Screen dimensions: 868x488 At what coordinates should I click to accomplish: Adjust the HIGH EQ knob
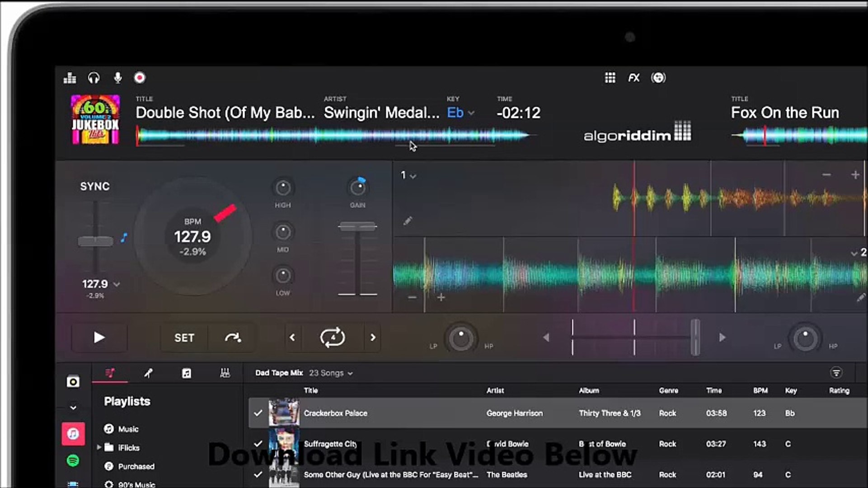click(x=283, y=188)
